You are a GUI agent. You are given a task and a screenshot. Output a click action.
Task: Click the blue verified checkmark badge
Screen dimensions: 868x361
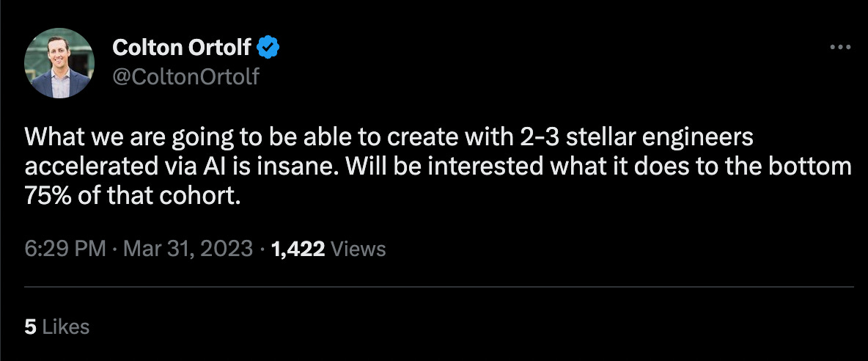[x=268, y=48]
